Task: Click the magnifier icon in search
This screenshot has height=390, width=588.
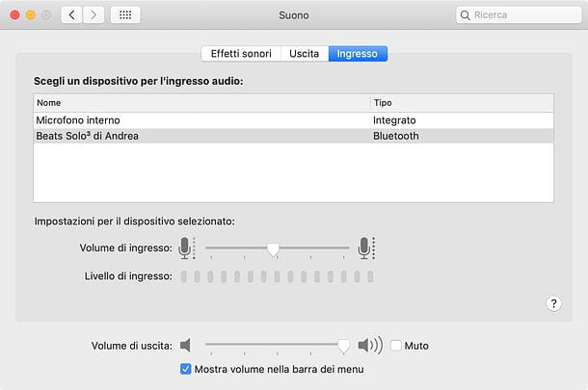Action: point(465,15)
